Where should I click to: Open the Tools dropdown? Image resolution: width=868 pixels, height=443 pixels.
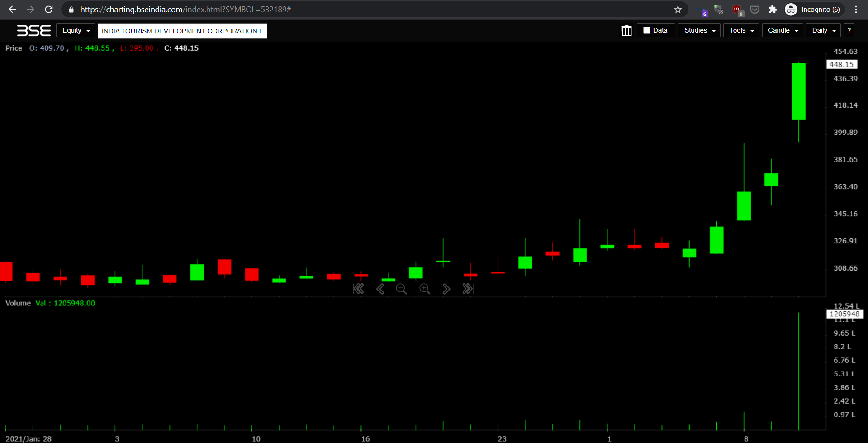click(741, 30)
